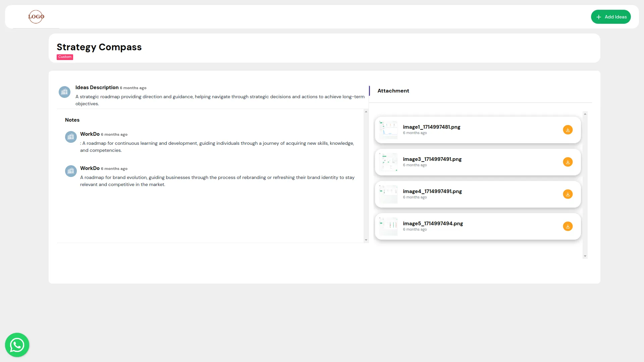The height and width of the screenshot is (362, 644).
Task: Click the WorkDo avatar next to first note
Action: 71,137
